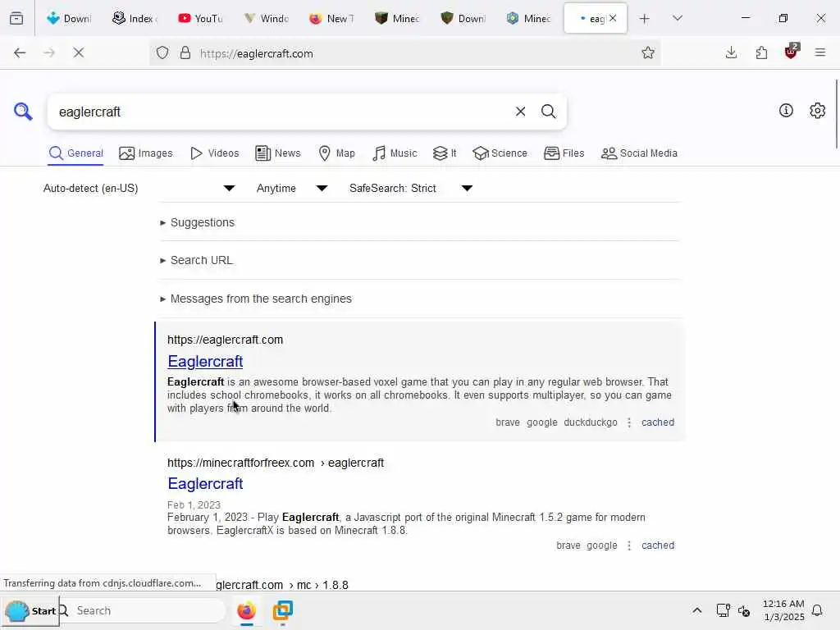The width and height of the screenshot is (840, 630).
Task: View site security padlock info
Action: pos(185,52)
